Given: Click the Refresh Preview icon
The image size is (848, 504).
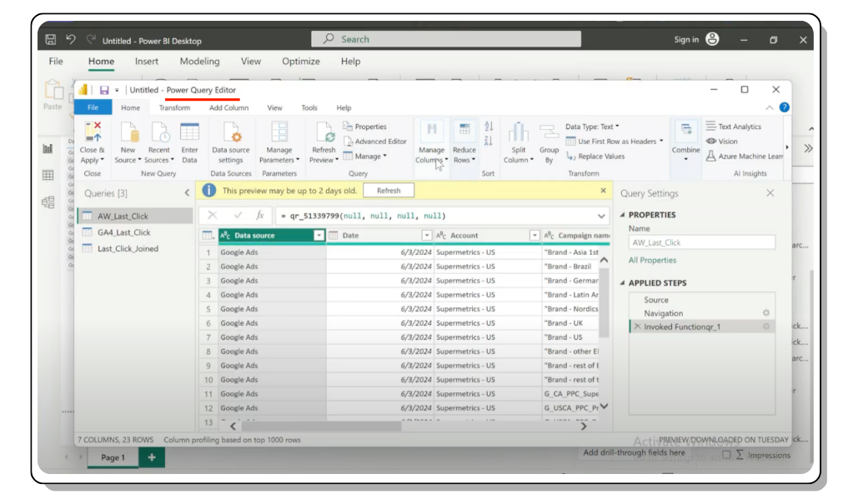Looking at the screenshot, I should click(x=324, y=133).
